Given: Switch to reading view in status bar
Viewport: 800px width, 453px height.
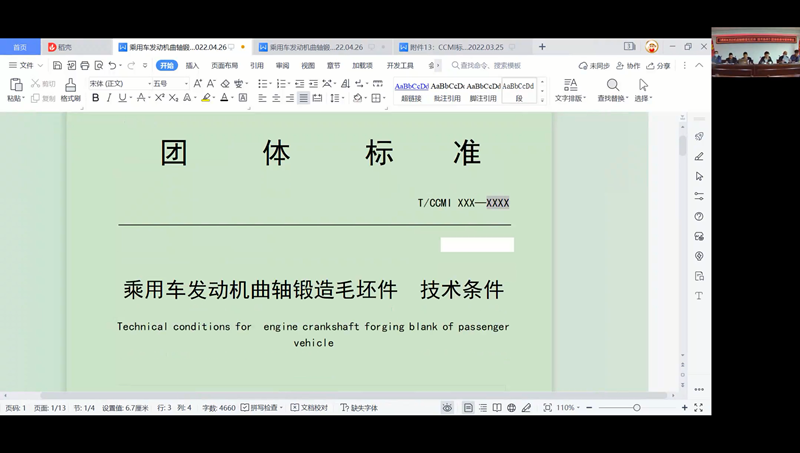Looking at the screenshot, I should 497,408.
